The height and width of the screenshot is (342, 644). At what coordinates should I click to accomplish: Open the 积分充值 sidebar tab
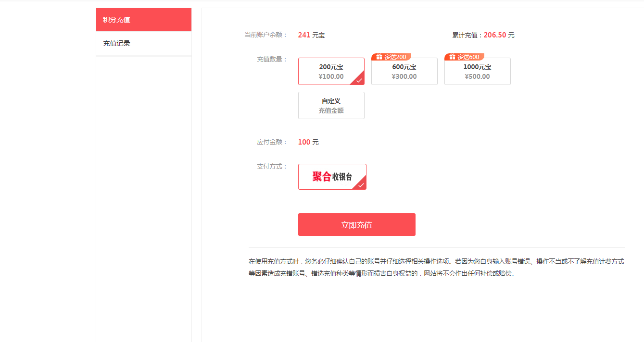(143, 20)
